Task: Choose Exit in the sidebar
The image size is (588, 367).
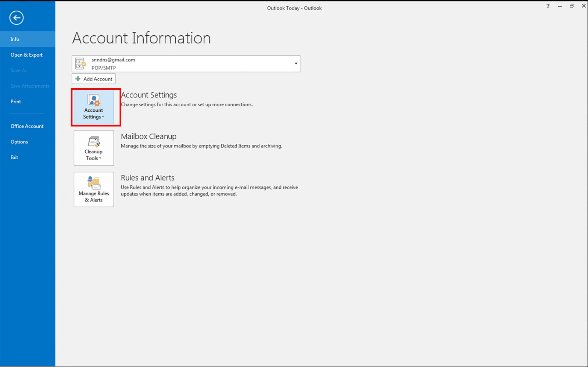Action: click(x=28, y=157)
